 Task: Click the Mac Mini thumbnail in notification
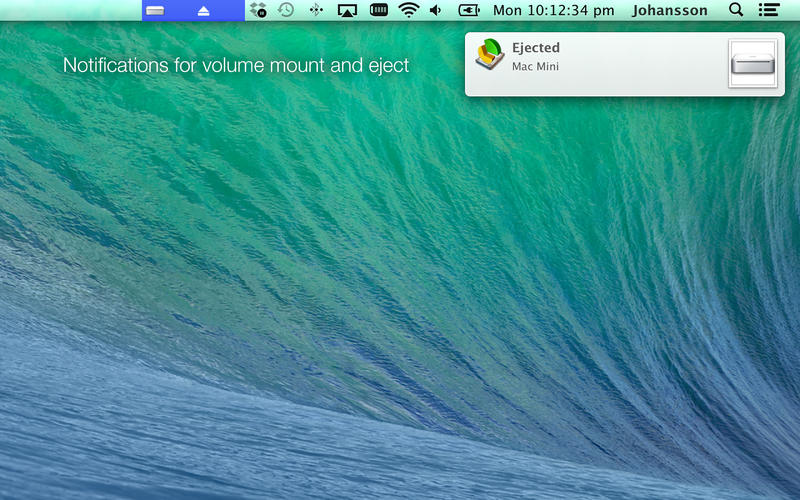click(752, 64)
